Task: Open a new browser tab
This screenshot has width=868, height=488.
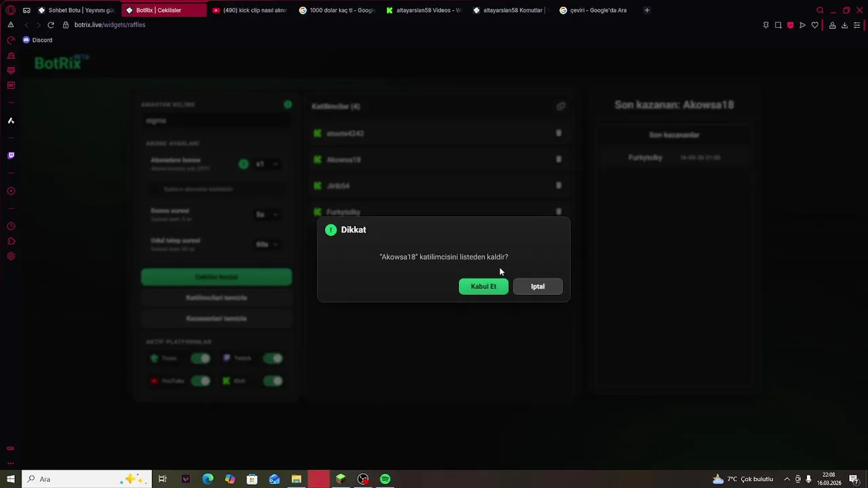Action: [x=647, y=10]
